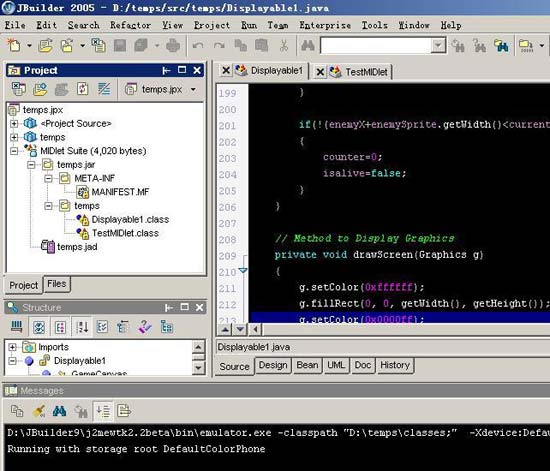Click the broom clear-messages icon
The width and height of the screenshot is (550, 471).
coord(39,411)
